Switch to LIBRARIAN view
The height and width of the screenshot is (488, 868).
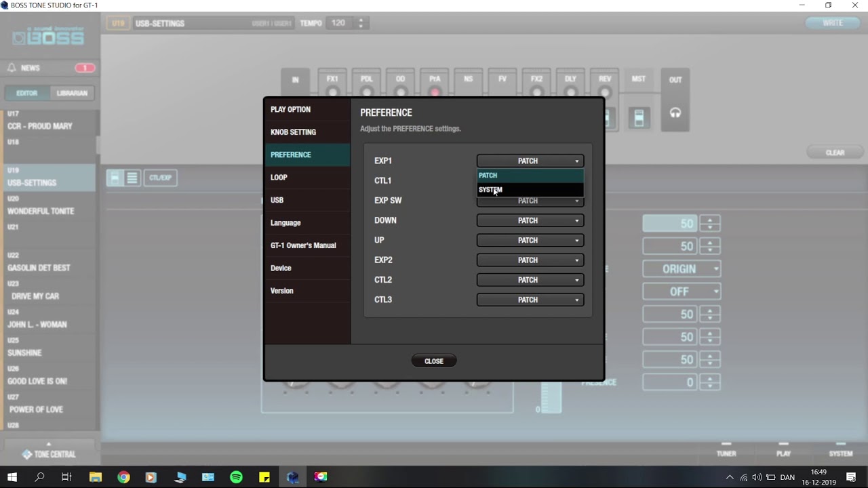(x=72, y=93)
